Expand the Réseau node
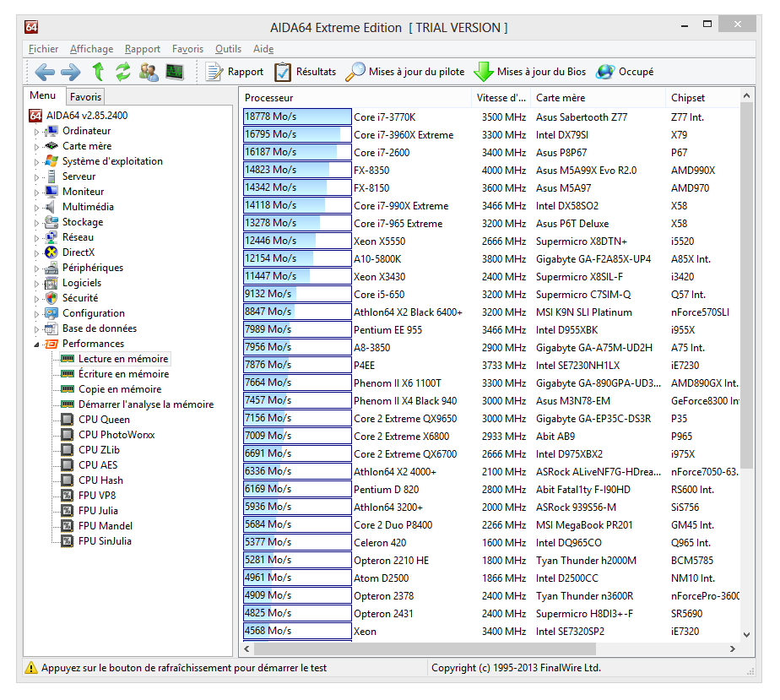Image resolution: width=780 pixels, height=700 pixels. 36,238
